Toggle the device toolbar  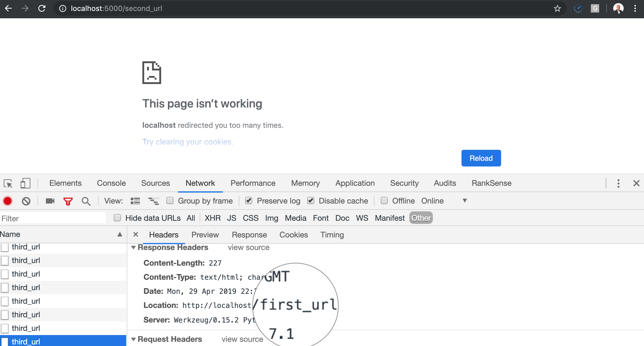25,183
